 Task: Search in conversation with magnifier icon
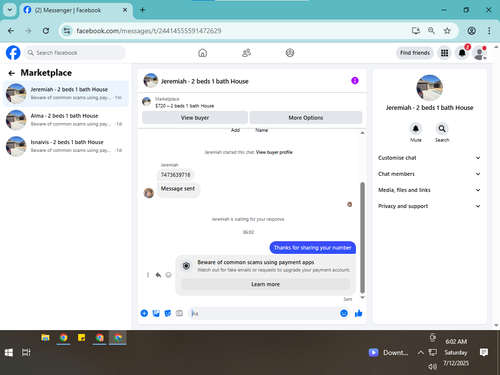tap(442, 128)
